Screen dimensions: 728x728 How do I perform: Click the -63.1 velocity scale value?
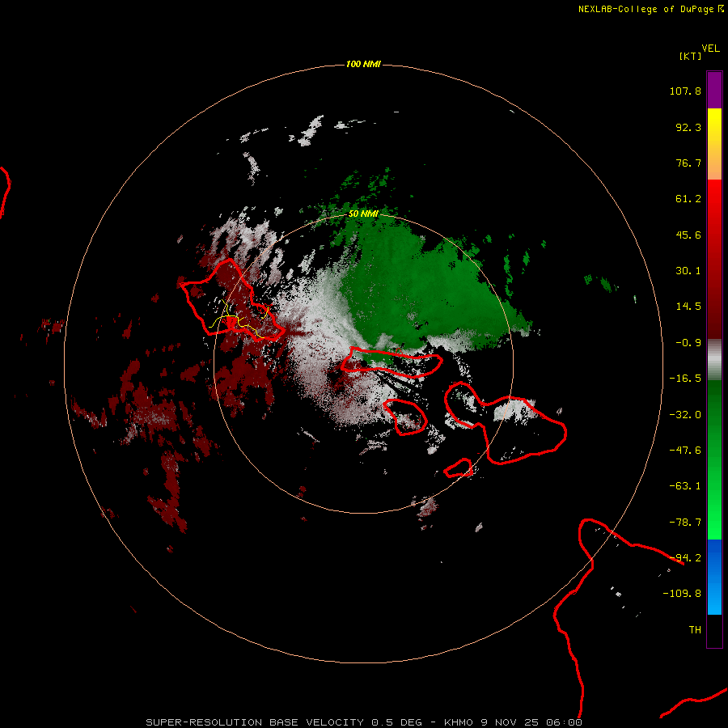point(685,486)
